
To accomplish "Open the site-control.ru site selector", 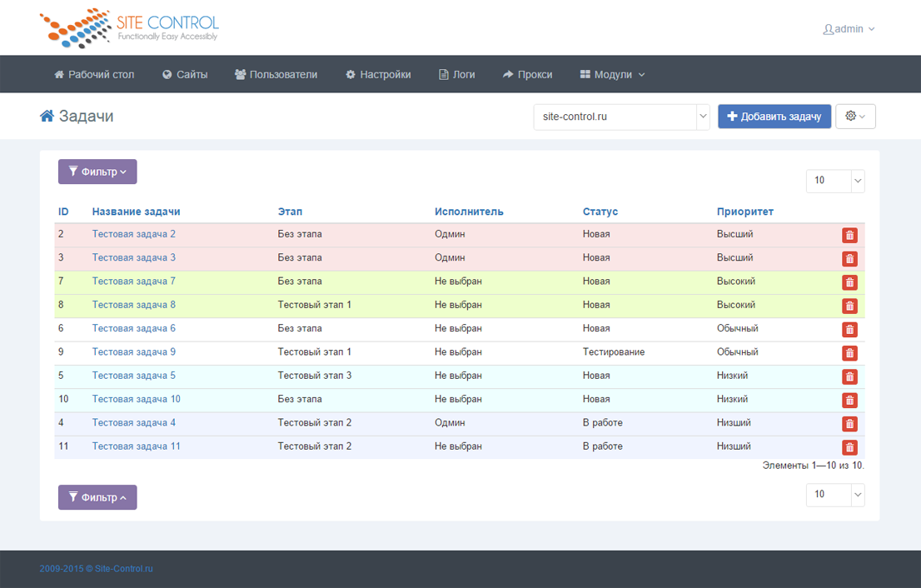I will coord(621,117).
